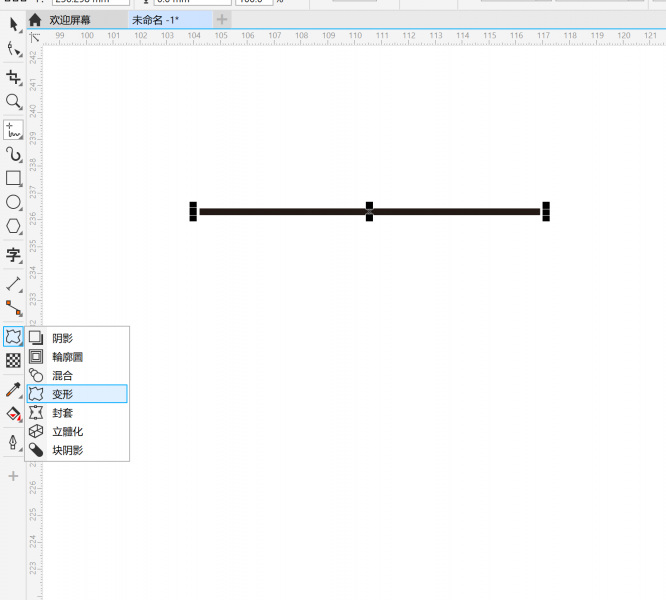
Task: Choose 立體化 extrude from flyout
Action: click(x=77, y=431)
